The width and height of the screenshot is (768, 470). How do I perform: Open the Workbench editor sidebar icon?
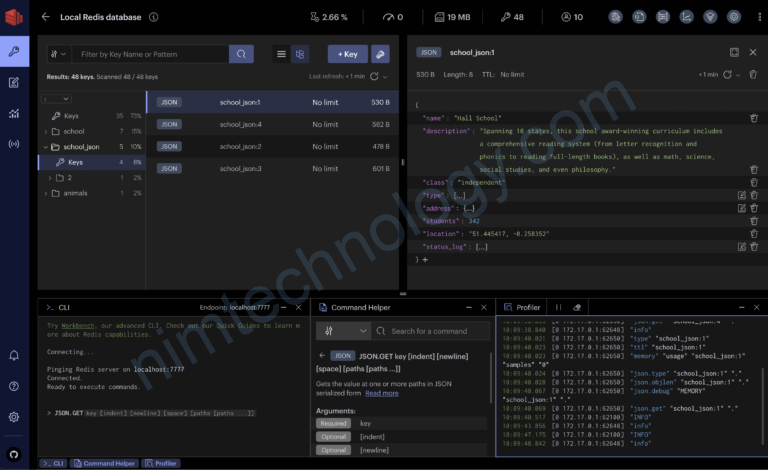(x=14, y=82)
